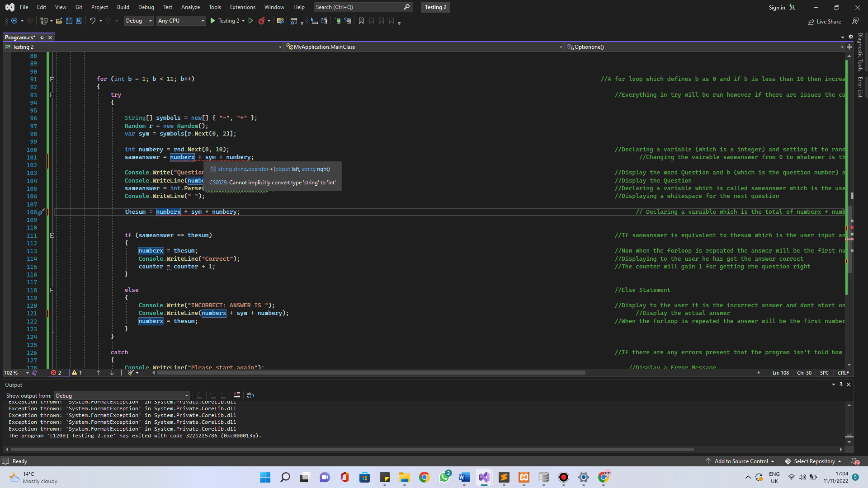Toggle auto-hide pin on the Output panel
Screen dimensions: 868x488
point(841,385)
